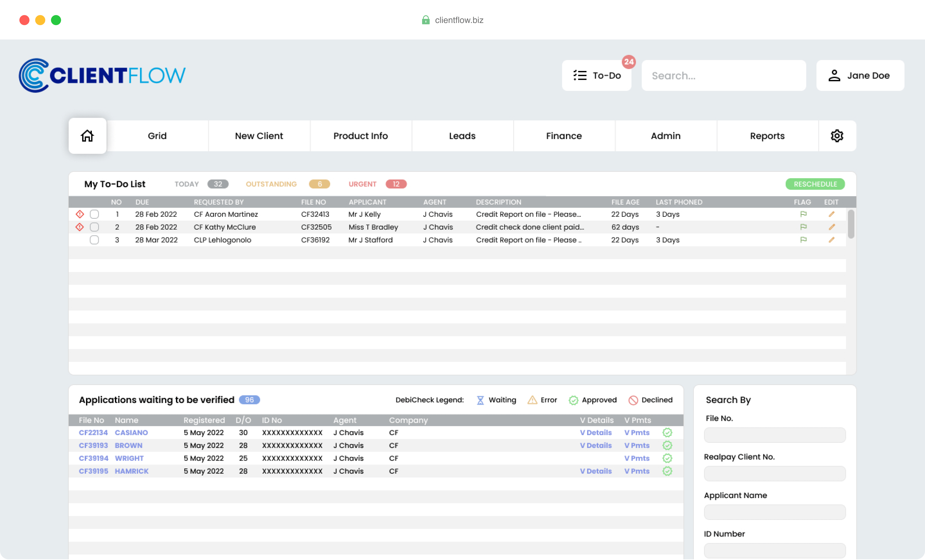
Task: Switch to the Finance tab
Action: [563, 136]
